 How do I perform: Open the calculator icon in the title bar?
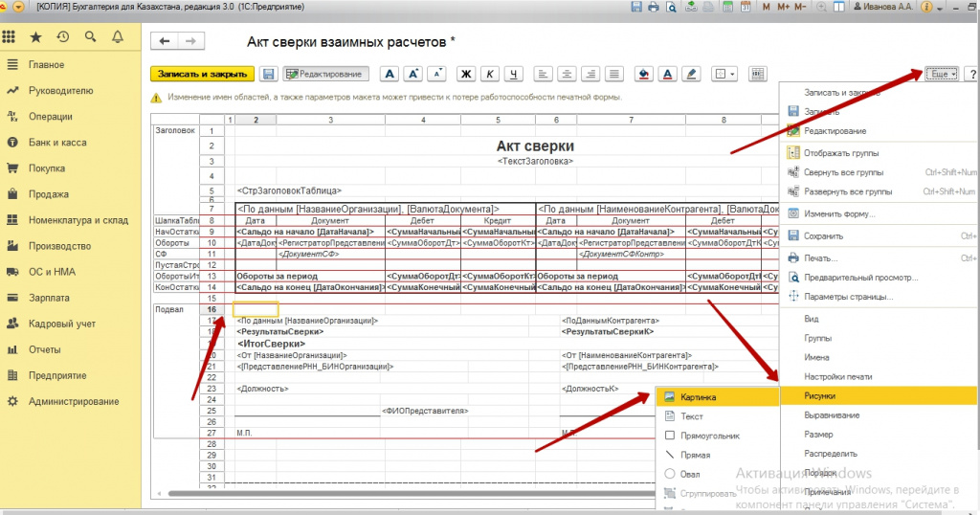tap(727, 7)
